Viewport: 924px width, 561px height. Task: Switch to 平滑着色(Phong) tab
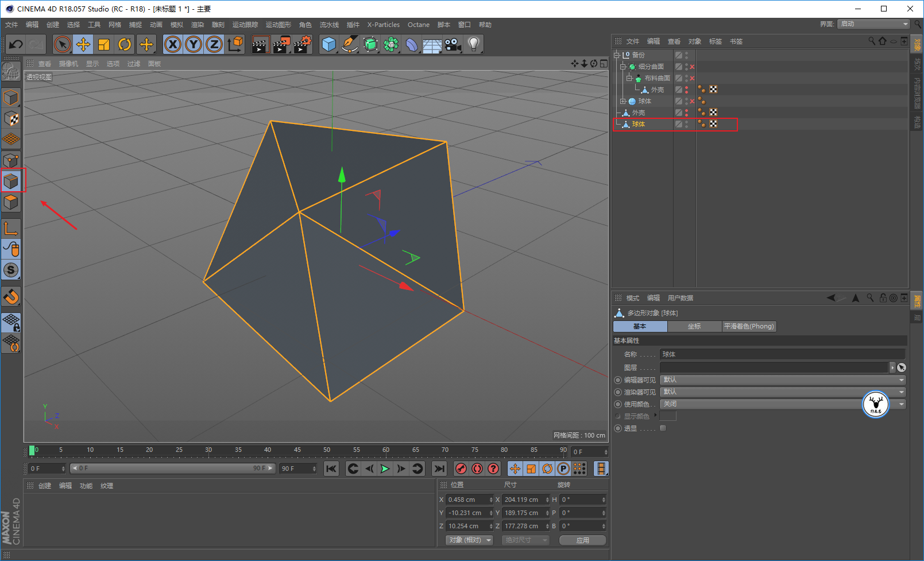pos(749,326)
